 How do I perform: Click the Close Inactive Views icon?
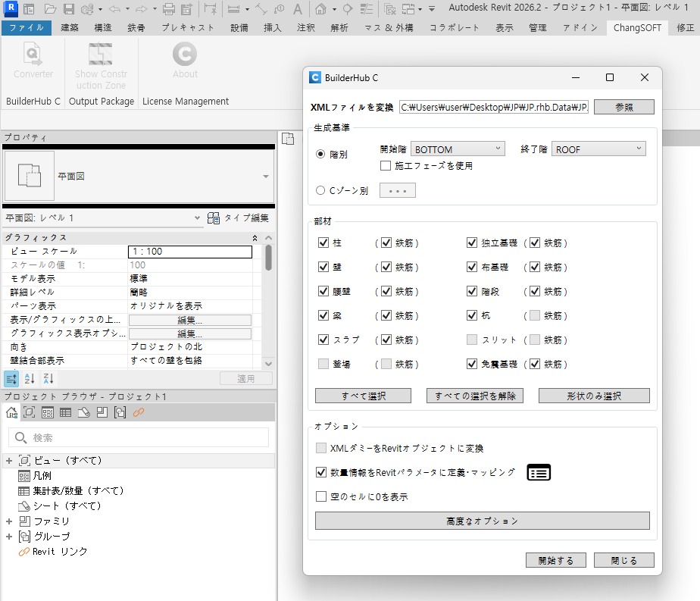pos(389,8)
